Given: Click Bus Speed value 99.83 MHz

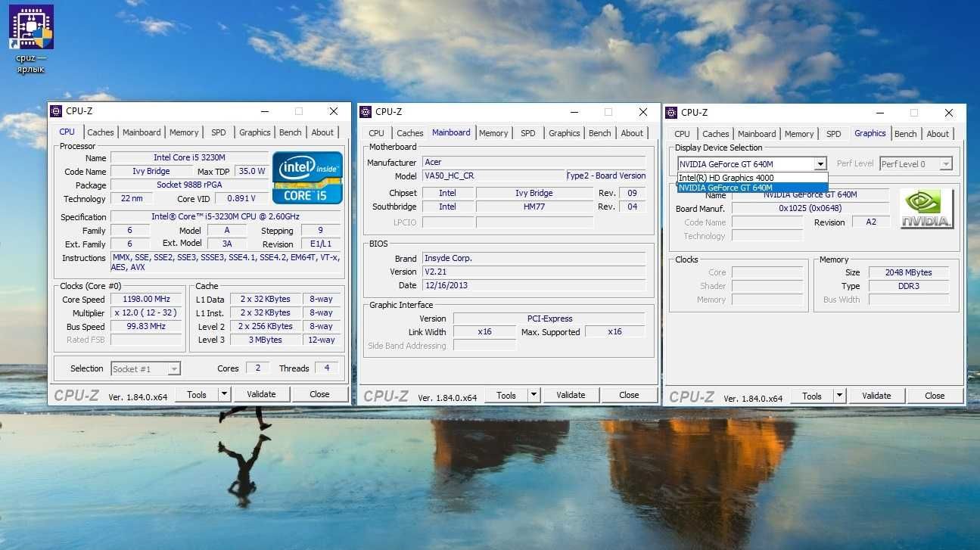Looking at the screenshot, I should [x=147, y=326].
